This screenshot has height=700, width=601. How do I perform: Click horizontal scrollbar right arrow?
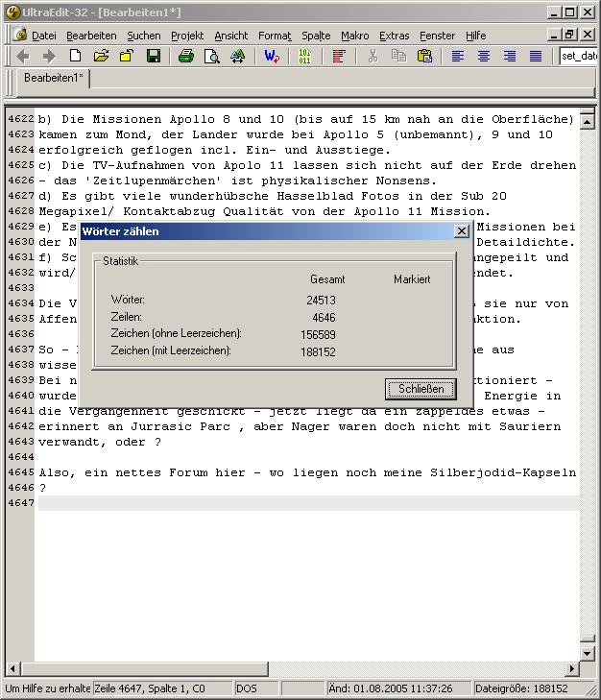pyautogui.click(x=571, y=668)
